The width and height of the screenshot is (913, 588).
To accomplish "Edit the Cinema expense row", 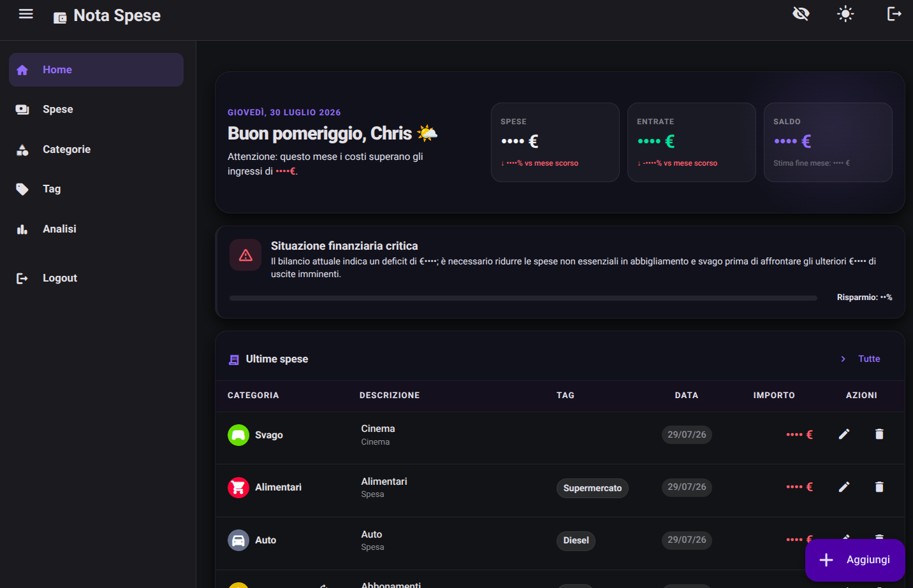I will pyautogui.click(x=844, y=434).
